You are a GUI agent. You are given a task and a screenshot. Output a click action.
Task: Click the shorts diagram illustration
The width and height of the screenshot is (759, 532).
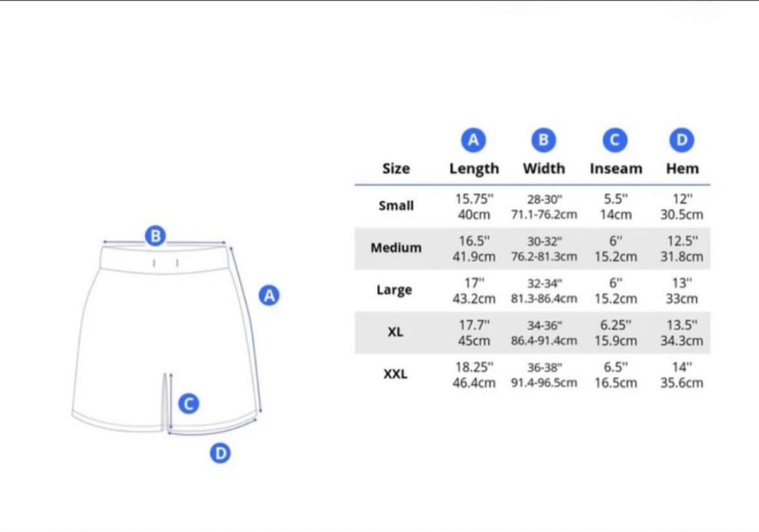coord(166,339)
